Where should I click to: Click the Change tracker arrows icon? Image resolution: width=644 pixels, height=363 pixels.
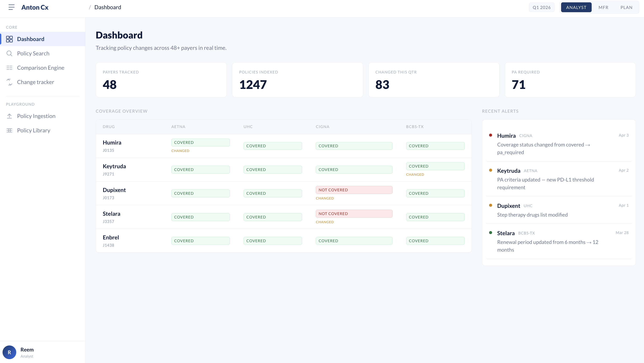9,82
